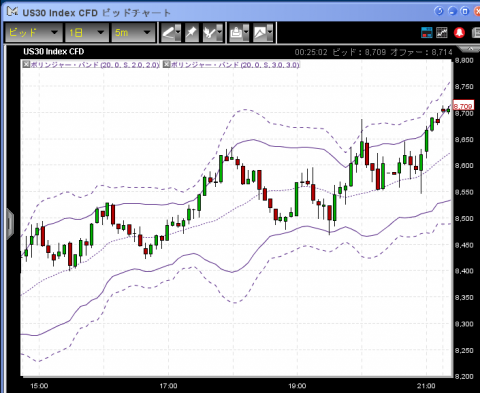Screen dimensions: 480x393
Task: Open the 5m interval dropdown
Action: tap(133, 33)
